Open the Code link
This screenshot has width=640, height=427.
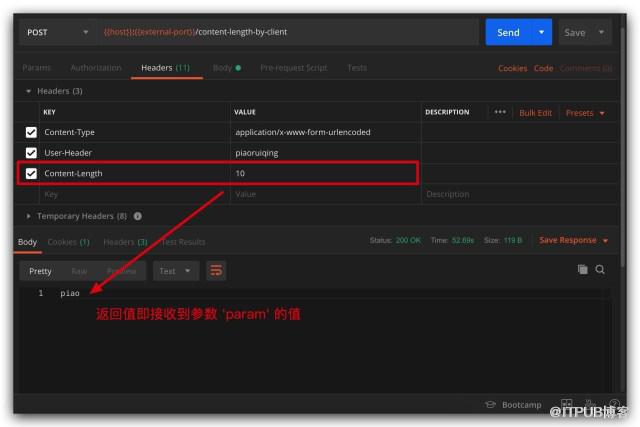click(x=543, y=68)
